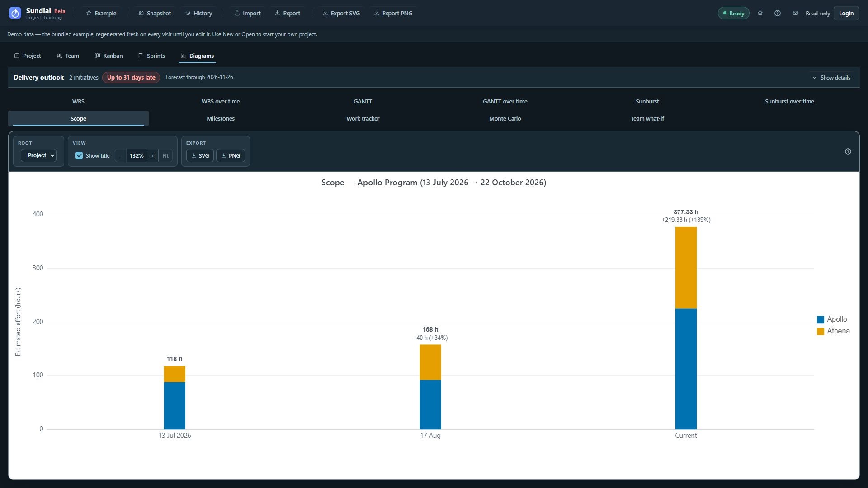Viewport: 868px width, 488px height.
Task: Open the help question-mark icon in header
Action: (777, 13)
